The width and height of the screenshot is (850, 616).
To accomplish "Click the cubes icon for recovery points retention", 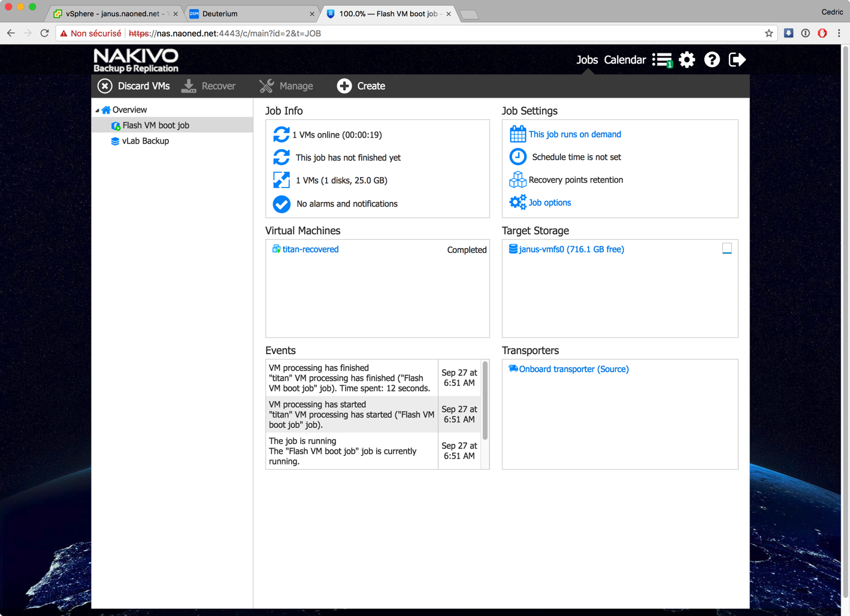I will (518, 180).
